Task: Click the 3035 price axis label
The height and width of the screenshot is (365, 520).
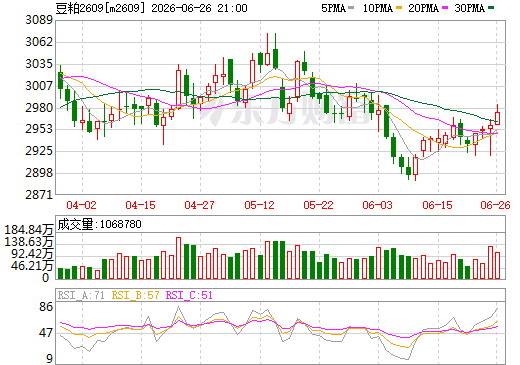Action: 39,64
